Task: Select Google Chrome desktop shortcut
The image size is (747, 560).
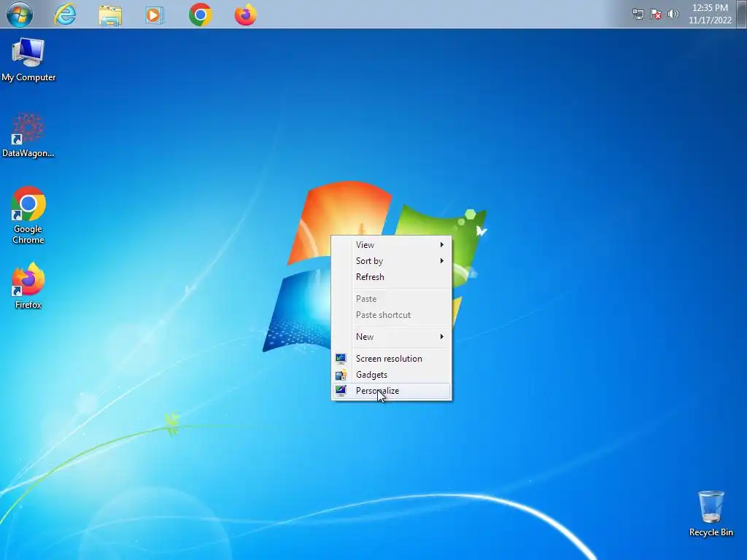Action: tap(28, 215)
